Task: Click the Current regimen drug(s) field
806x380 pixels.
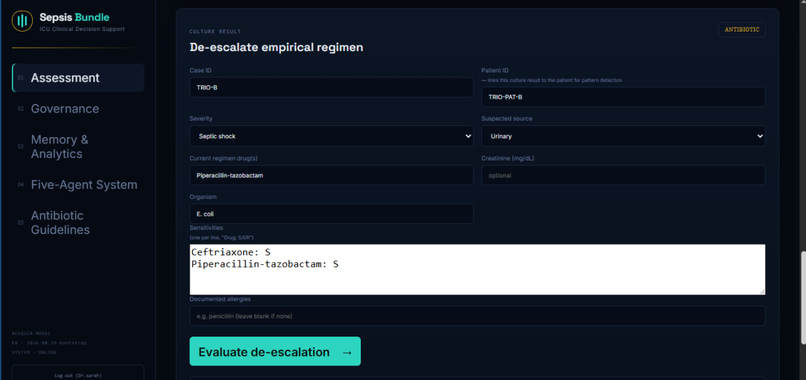Action: point(331,175)
